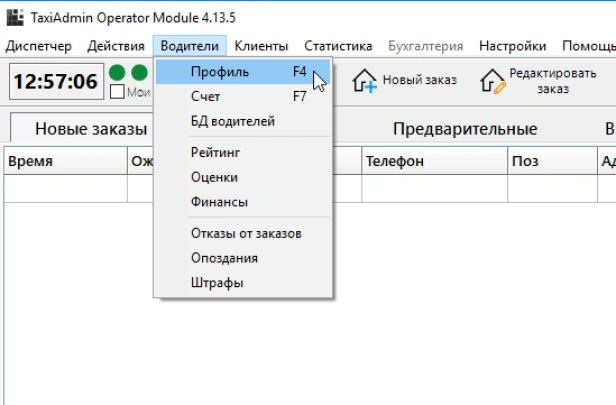
Task: Click the 'Телефон' column header
Action: pos(394,162)
